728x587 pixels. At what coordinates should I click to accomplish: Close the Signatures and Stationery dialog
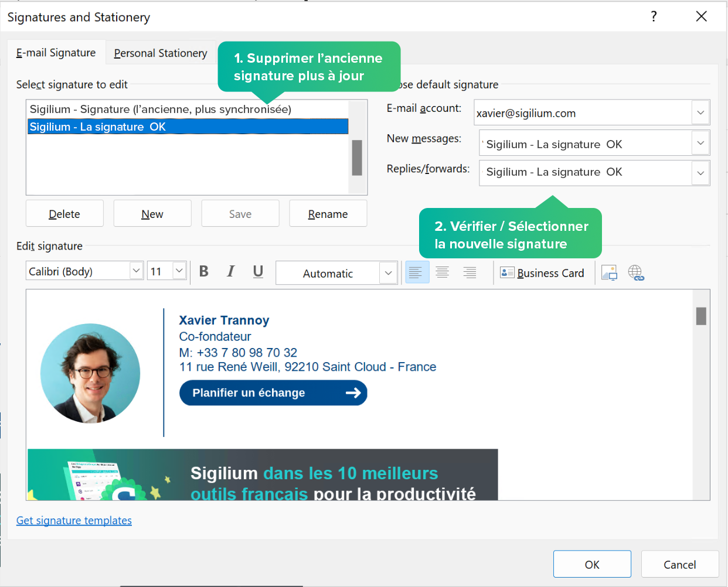pos(701,16)
